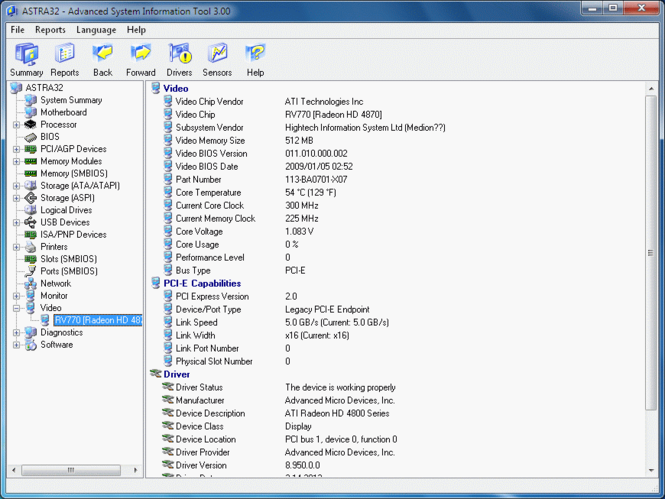Viewport: 665px width, 499px height.
Task: Click the Memory Modules RAM icon
Action: [x=31, y=162]
